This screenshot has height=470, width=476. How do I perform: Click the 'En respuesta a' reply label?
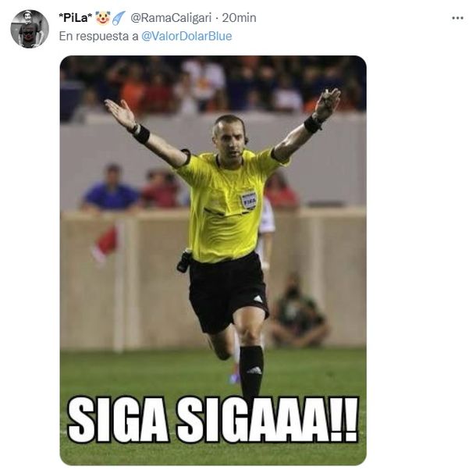(98, 37)
